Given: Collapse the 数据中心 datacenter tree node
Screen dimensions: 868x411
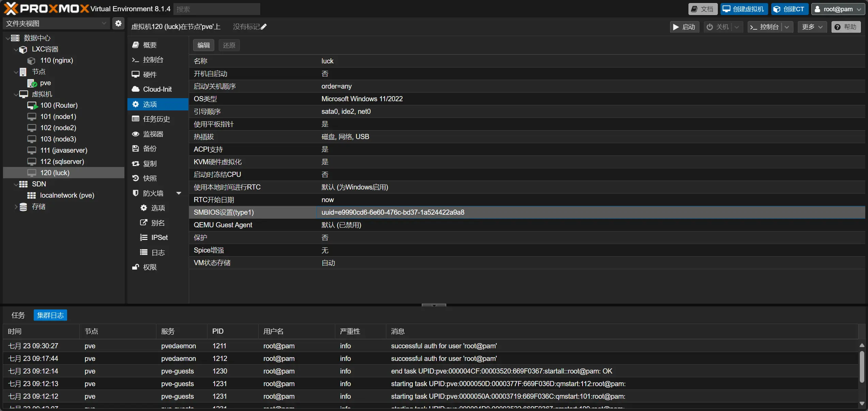Looking at the screenshot, I should click(7, 38).
